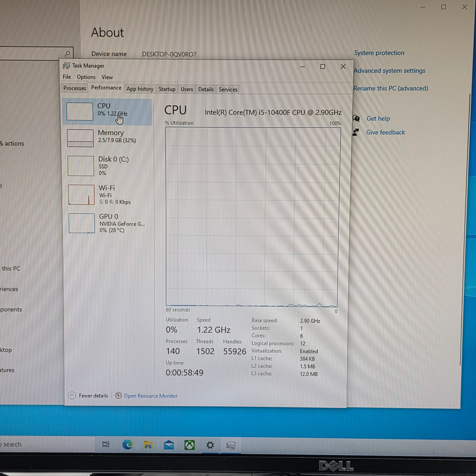Click the Handles count 55926
476x476 pixels.
coord(234,351)
